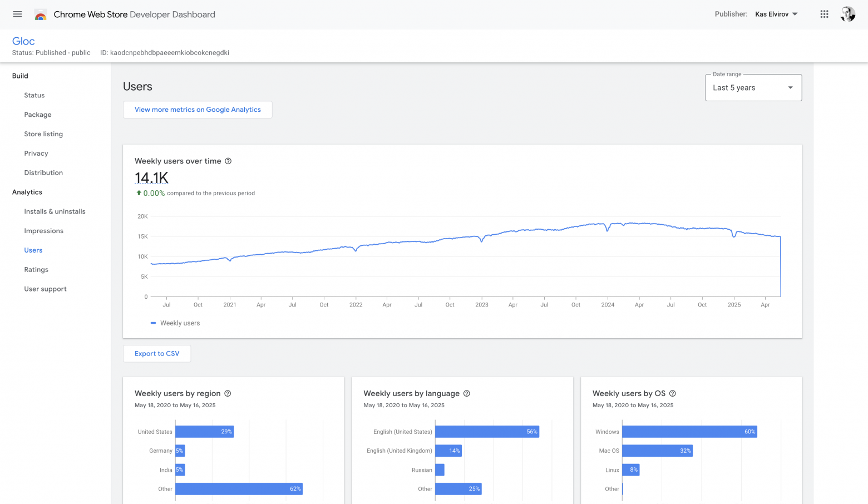Image resolution: width=868 pixels, height=504 pixels.
Task: Switch to the Impressions section
Action: (x=43, y=230)
